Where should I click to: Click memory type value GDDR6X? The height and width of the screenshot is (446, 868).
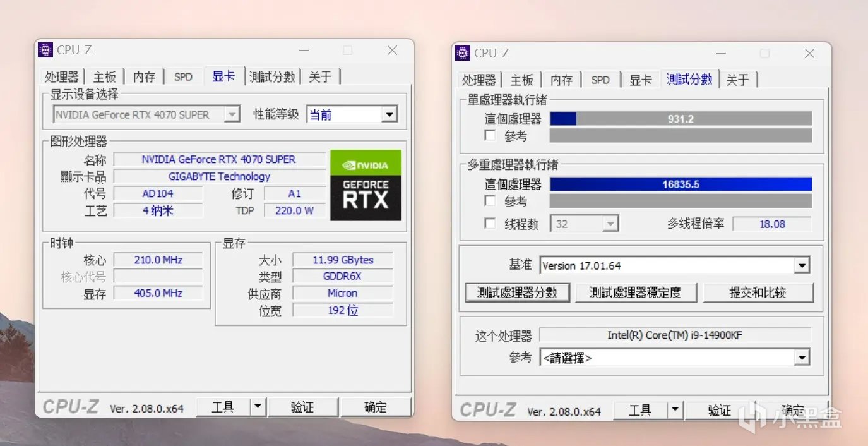(x=343, y=276)
